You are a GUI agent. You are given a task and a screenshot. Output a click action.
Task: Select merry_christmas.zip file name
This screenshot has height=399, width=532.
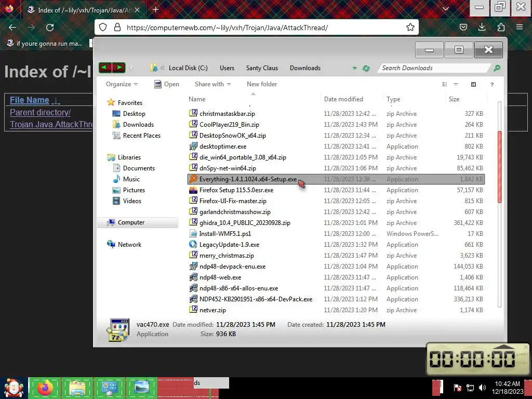[x=227, y=256]
